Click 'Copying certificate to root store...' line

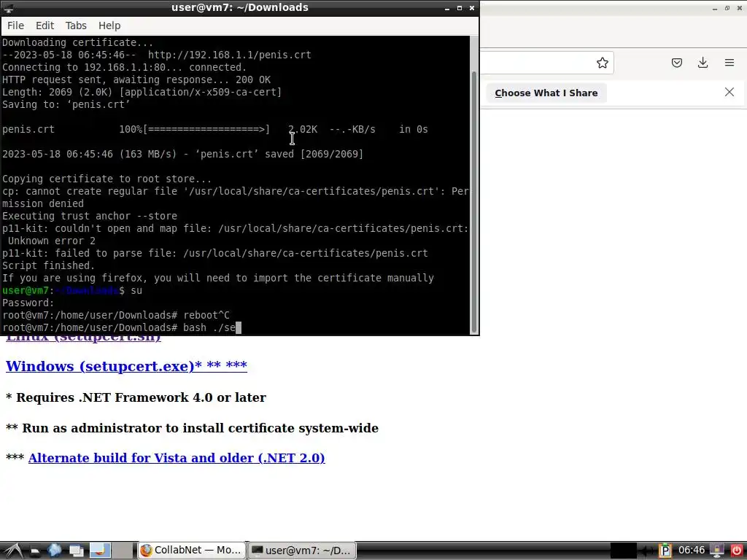point(107,179)
